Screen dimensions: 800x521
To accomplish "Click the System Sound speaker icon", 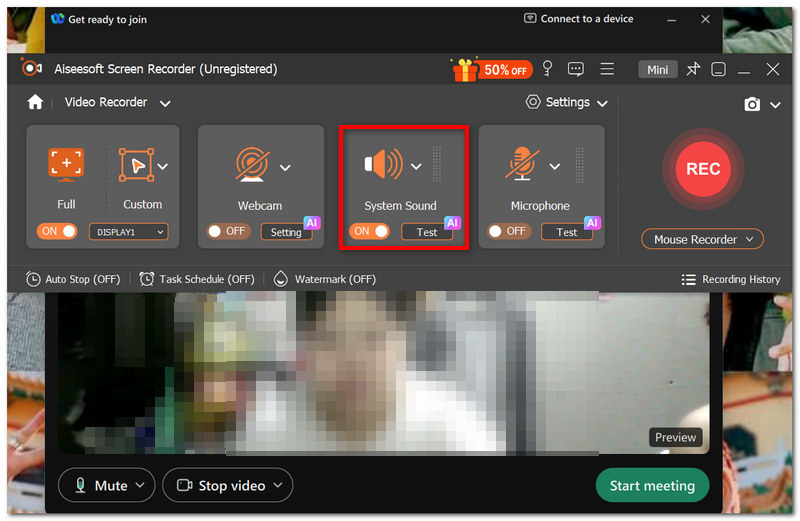I will coord(384,164).
